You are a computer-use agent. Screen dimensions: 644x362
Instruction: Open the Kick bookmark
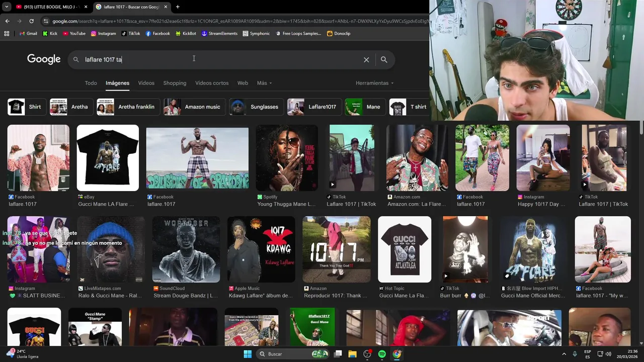(50, 34)
